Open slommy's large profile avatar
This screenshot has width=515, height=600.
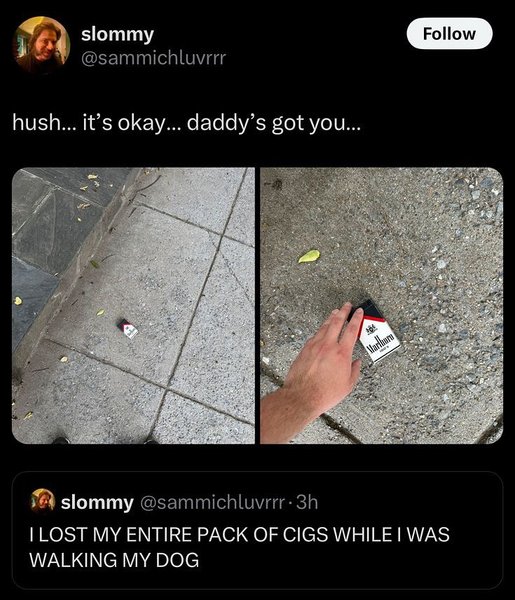[x=42, y=44]
